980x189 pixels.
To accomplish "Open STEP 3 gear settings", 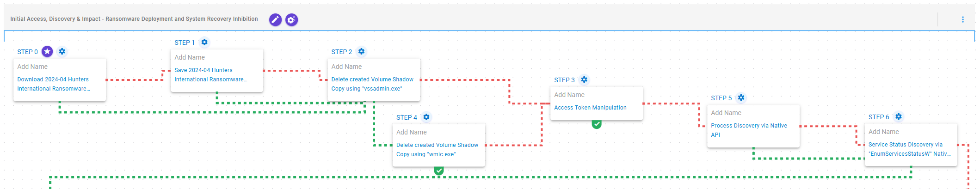I will click(584, 79).
